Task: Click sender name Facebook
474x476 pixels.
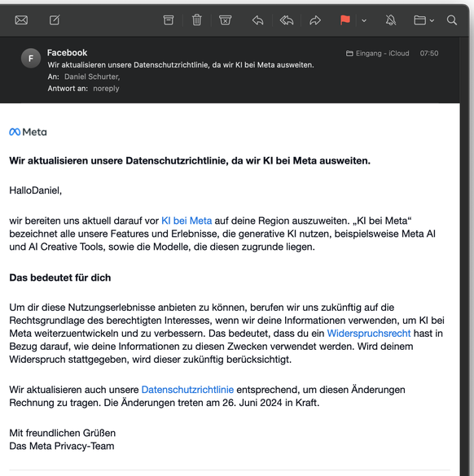Action: (x=67, y=53)
